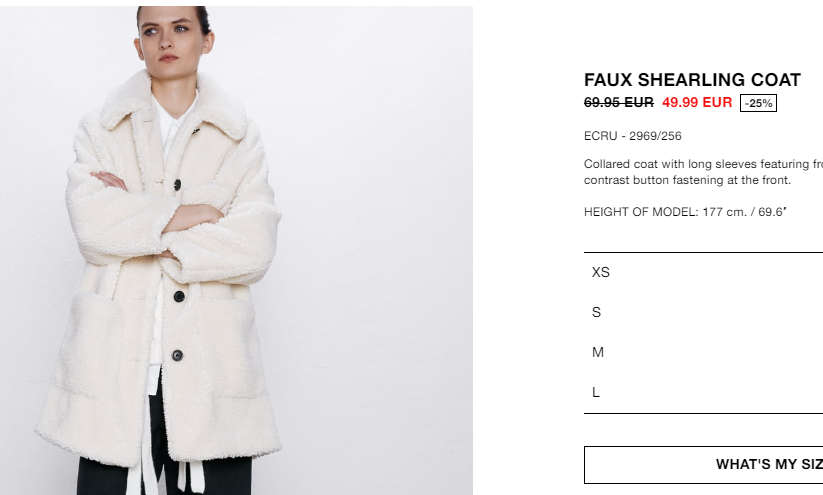Pick size L option

tap(703, 392)
